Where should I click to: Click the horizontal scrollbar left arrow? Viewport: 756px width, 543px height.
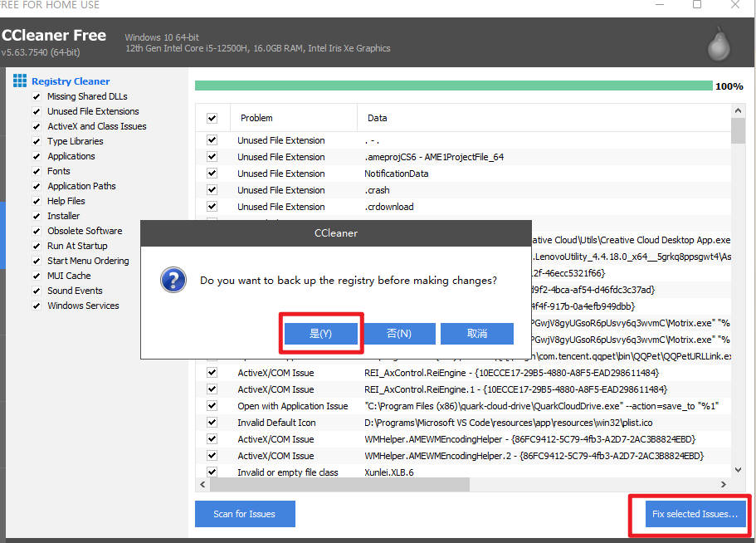click(202, 485)
